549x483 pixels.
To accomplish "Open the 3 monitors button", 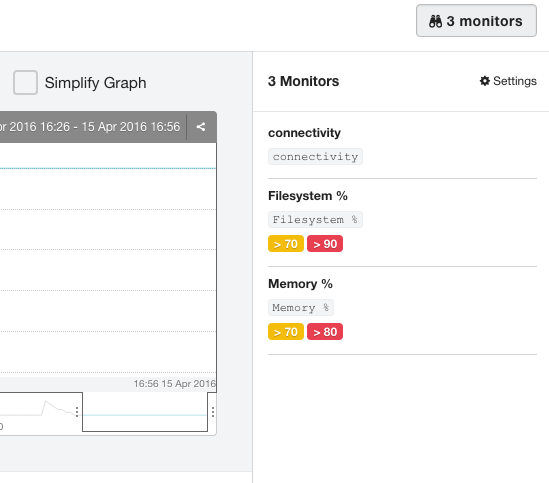I will tap(476, 21).
